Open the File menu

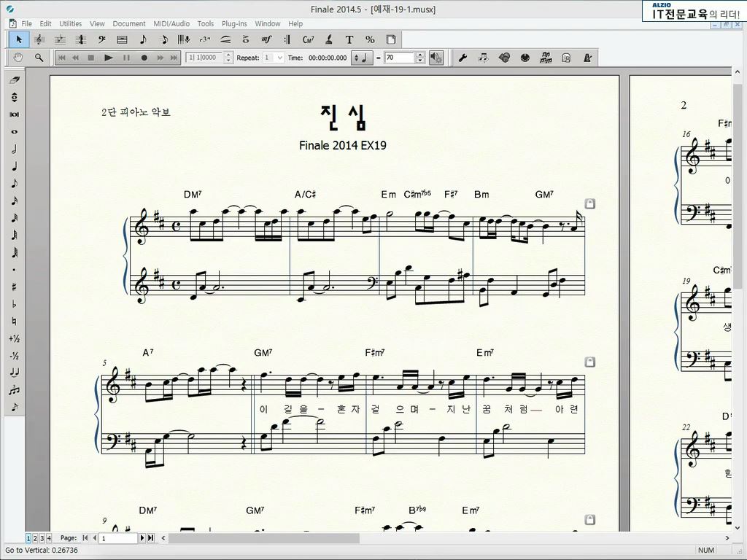(x=27, y=23)
